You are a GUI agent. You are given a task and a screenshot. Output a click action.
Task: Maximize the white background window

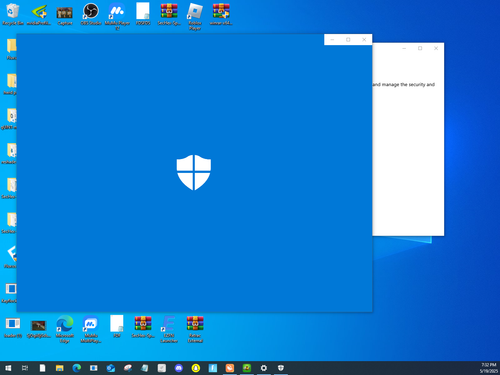click(x=420, y=48)
